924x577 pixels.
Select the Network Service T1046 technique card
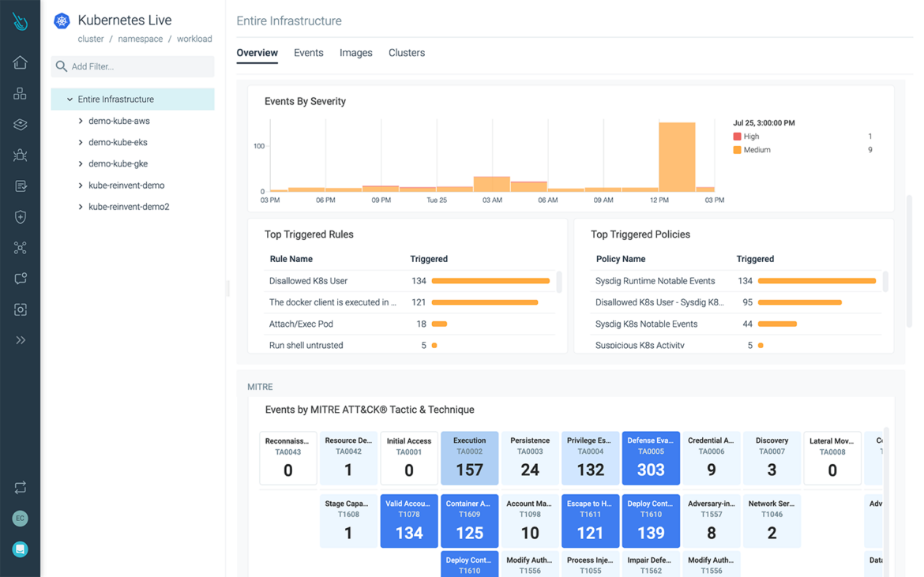[x=772, y=521]
